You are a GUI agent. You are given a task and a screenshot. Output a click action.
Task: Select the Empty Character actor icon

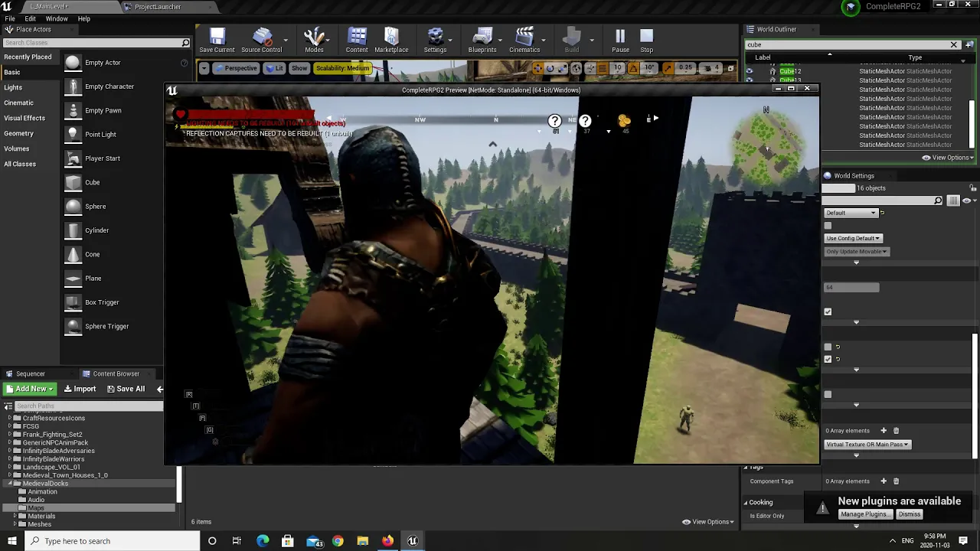(x=73, y=86)
